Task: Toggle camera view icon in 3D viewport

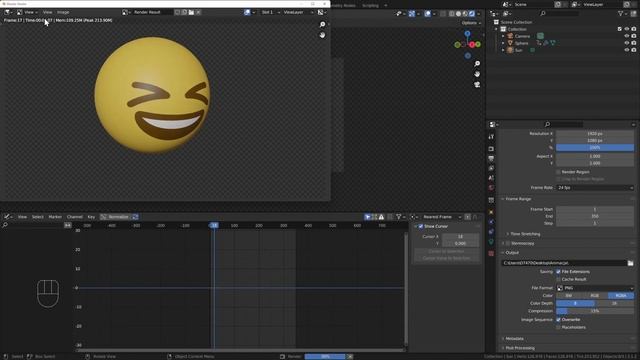Action: point(477,84)
